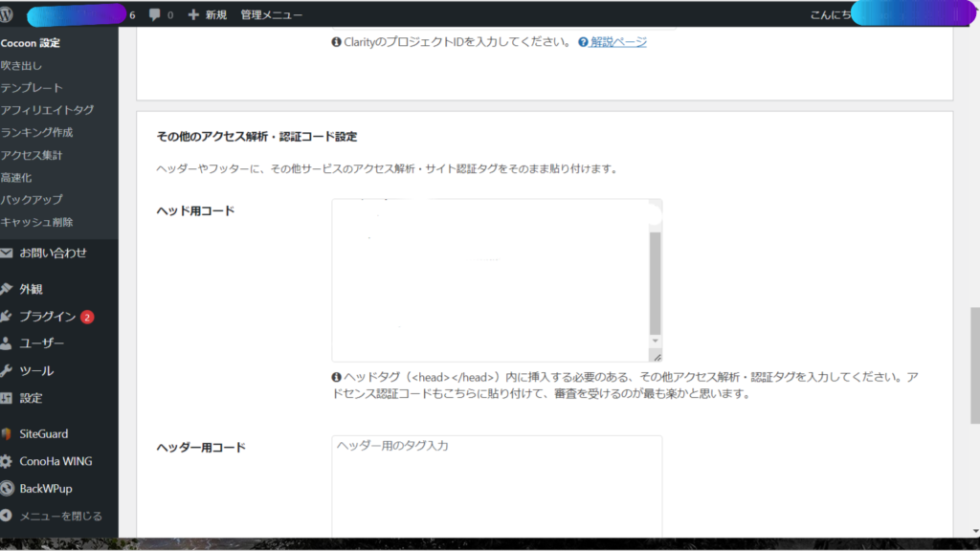The width and height of the screenshot is (980, 551).
Task: Open the 管理メニュー toolbar item
Action: [271, 14]
